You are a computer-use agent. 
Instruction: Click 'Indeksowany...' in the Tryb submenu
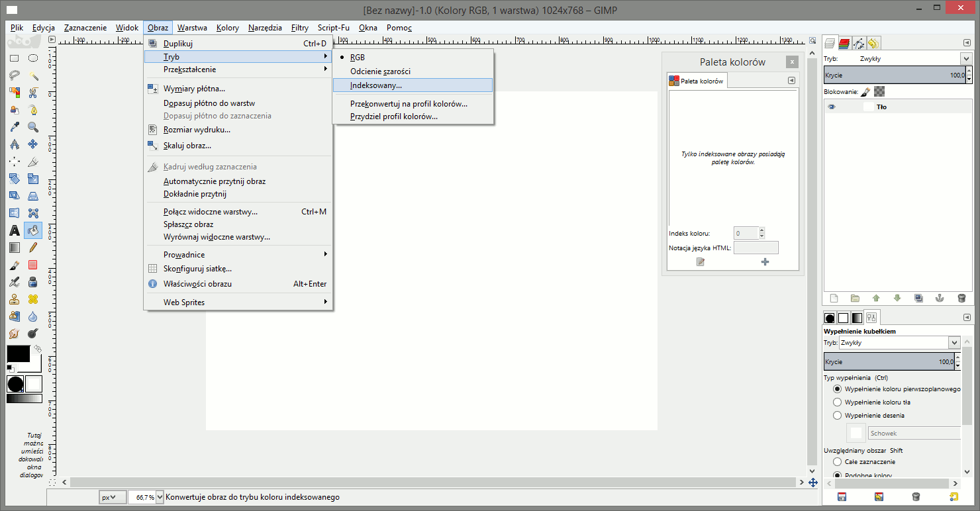(375, 85)
